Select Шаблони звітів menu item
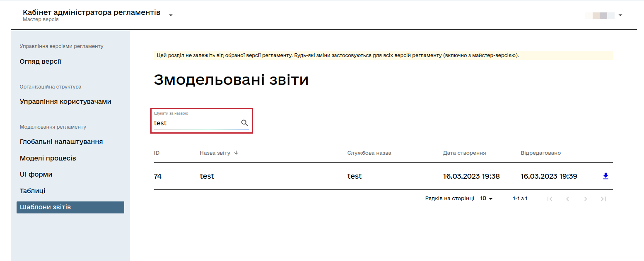Viewport: 644px width, 261px height. coord(70,207)
